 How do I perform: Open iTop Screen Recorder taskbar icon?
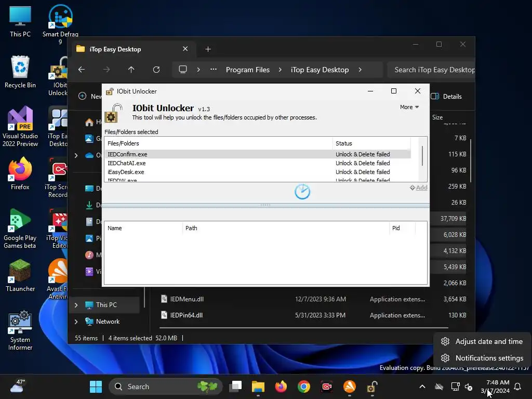click(x=327, y=387)
